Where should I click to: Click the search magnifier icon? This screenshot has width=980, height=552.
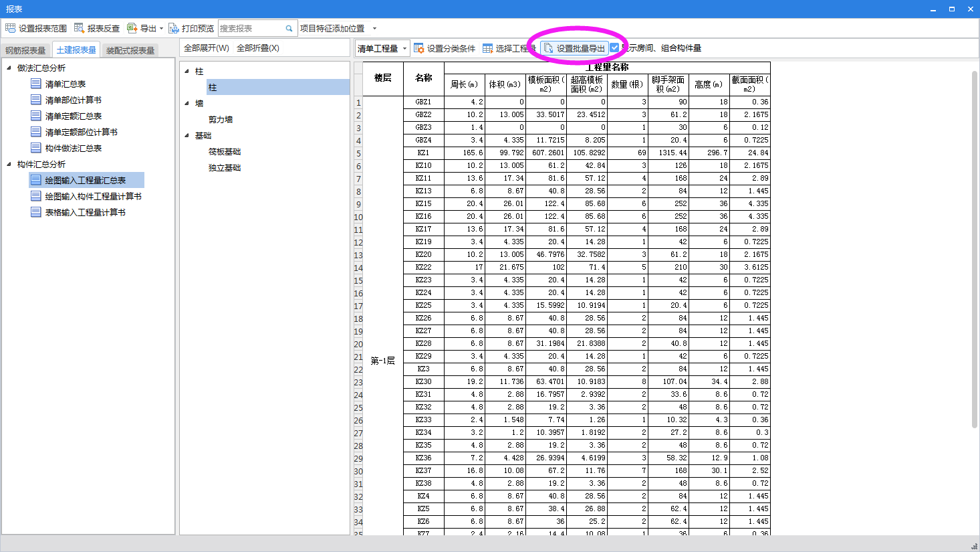tap(289, 28)
